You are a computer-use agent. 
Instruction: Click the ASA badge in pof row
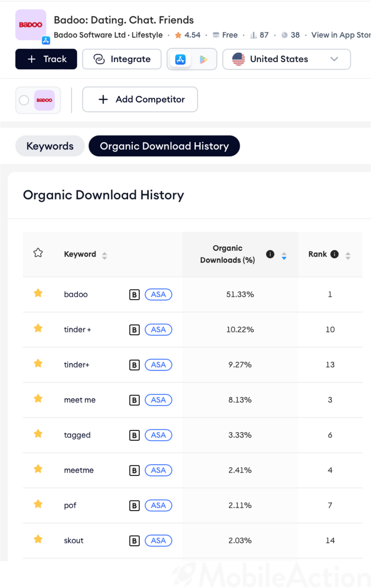(158, 506)
